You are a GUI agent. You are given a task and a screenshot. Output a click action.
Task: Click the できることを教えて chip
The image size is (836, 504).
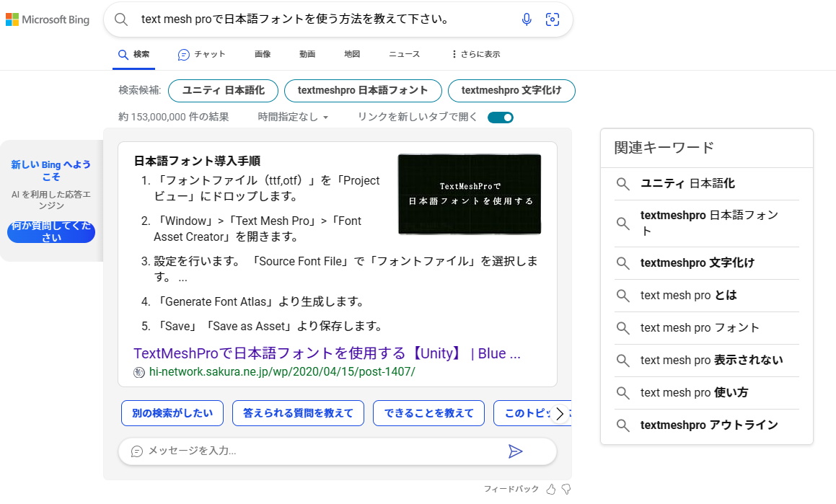coord(428,413)
